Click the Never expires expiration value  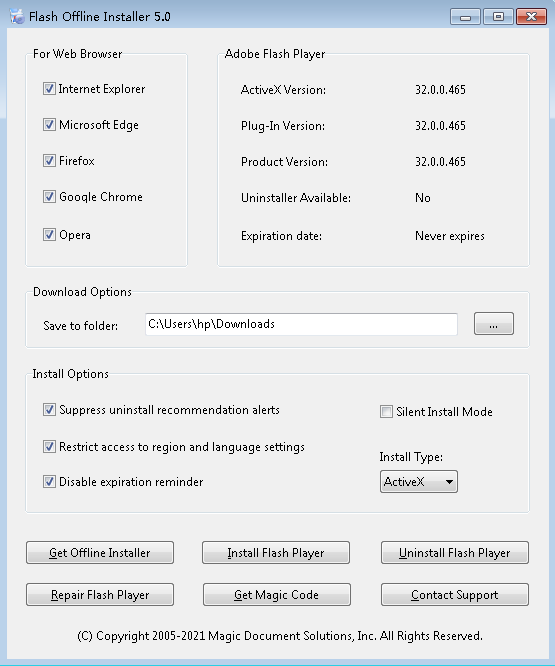(450, 236)
